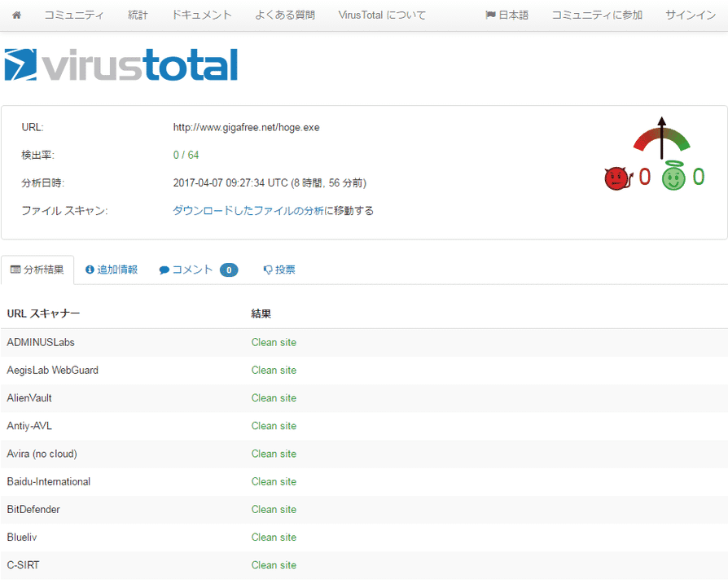Click the 結果 column header
This screenshot has height=588, width=728.
261,314
